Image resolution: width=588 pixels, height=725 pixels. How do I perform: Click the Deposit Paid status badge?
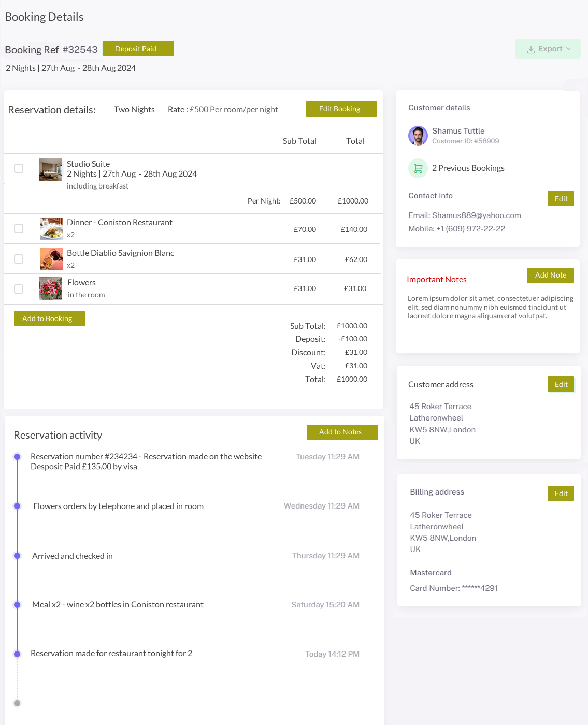click(138, 49)
